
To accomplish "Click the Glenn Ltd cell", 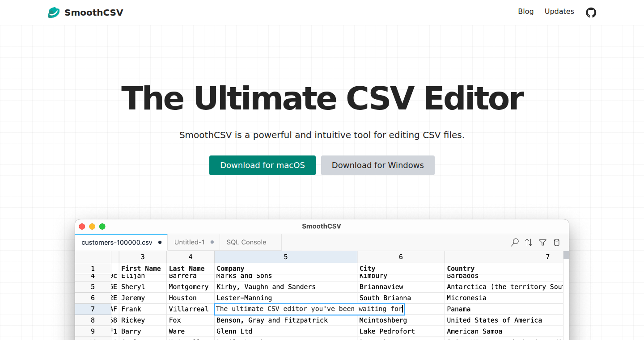I will click(286, 332).
